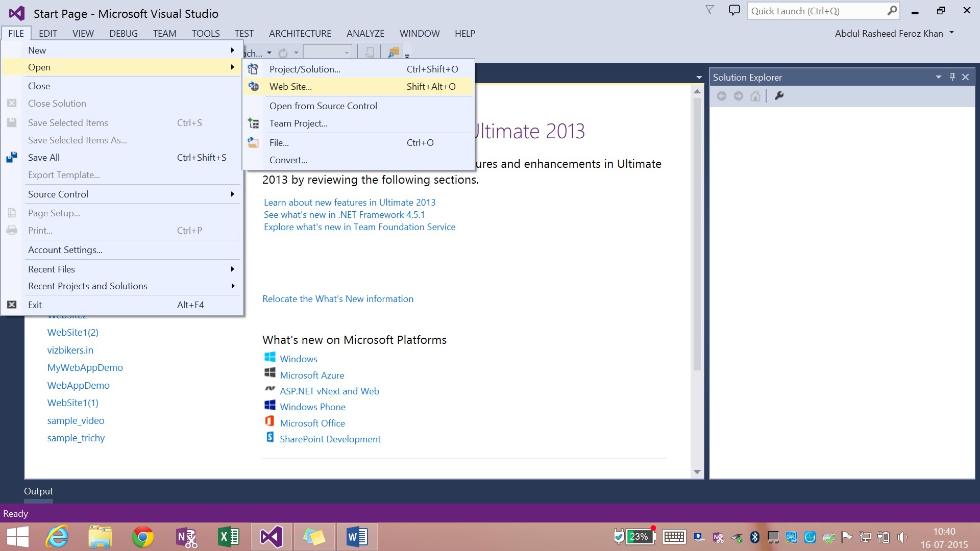Click the Windows Start button
The height and width of the screenshot is (551, 980).
[x=17, y=537]
